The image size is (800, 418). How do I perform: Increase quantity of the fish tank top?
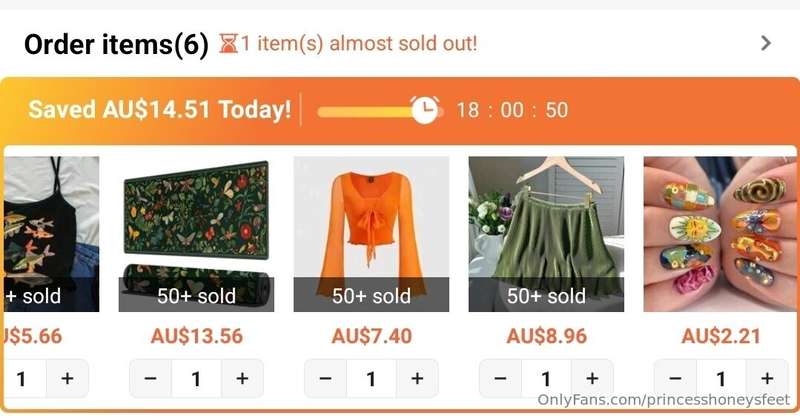pyautogui.click(x=67, y=379)
